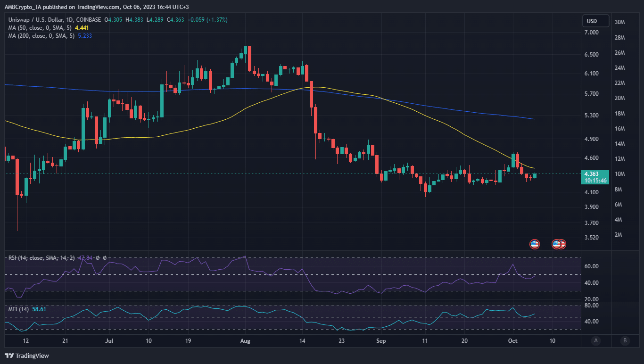The width and height of the screenshot is (644, 364).
Task: Select the MFI (14) indicator legend
Action: tap(19, 309)
